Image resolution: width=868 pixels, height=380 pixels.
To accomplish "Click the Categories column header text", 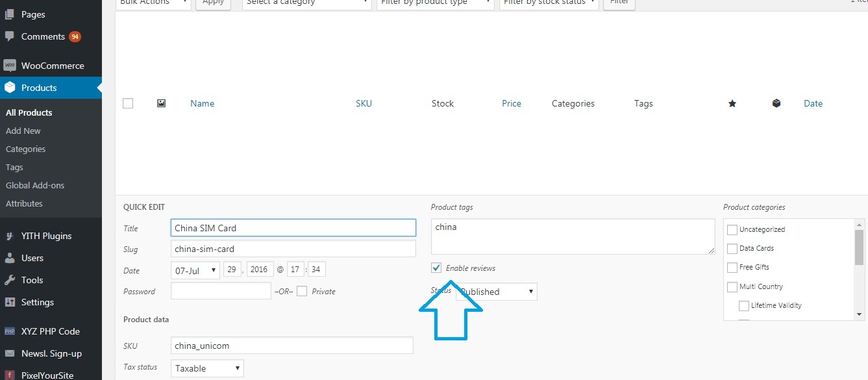I will tap(573, 103).
